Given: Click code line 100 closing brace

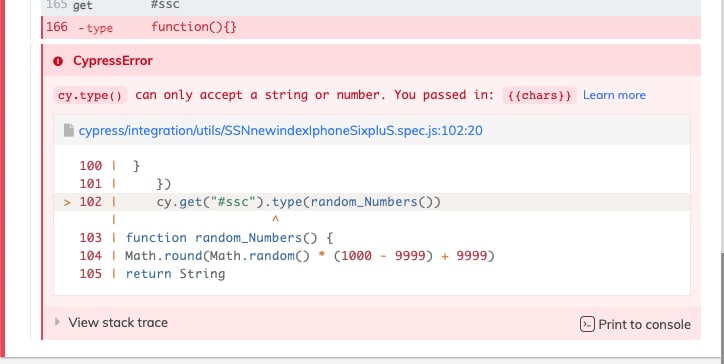Looking at the screenshot, I should 136,166.
